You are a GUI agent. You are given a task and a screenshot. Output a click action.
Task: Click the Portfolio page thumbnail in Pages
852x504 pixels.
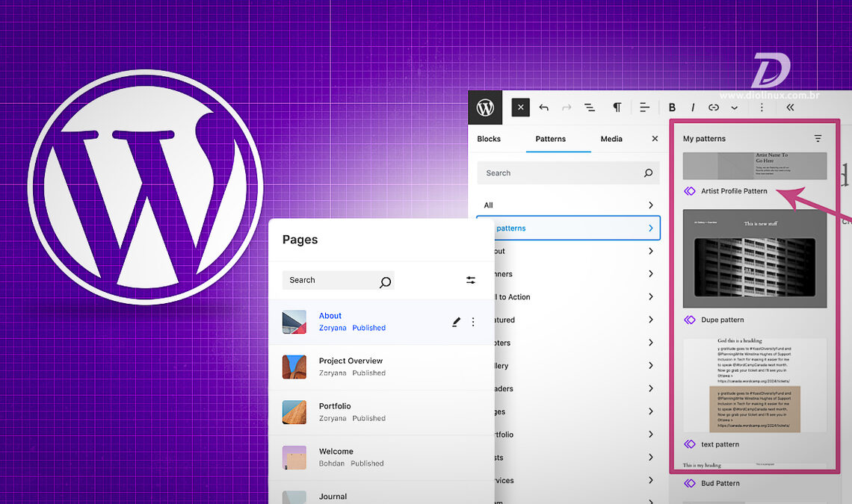pos(294,412)
